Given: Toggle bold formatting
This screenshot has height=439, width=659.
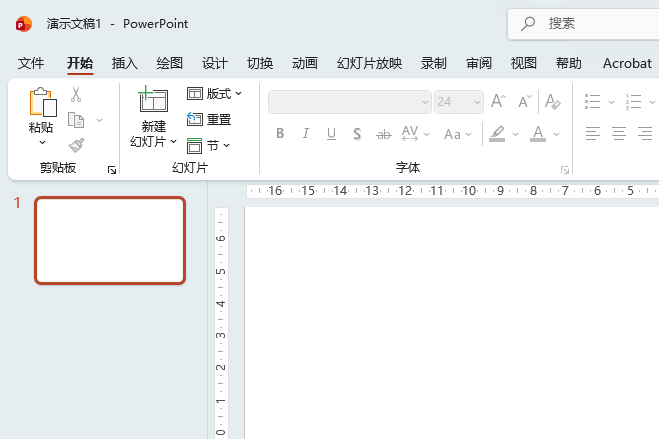Looking at the screenshot, I should [x=280, y=134].
